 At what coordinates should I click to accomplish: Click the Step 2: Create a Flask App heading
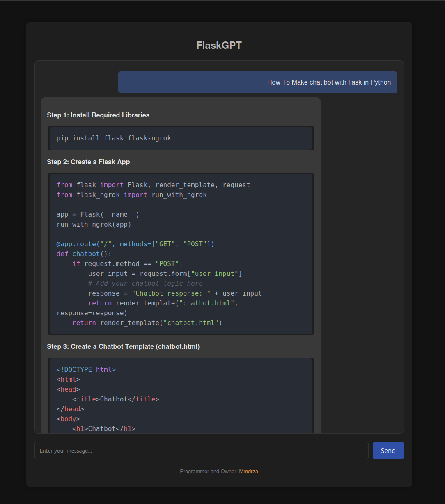(x=88, y=162)
